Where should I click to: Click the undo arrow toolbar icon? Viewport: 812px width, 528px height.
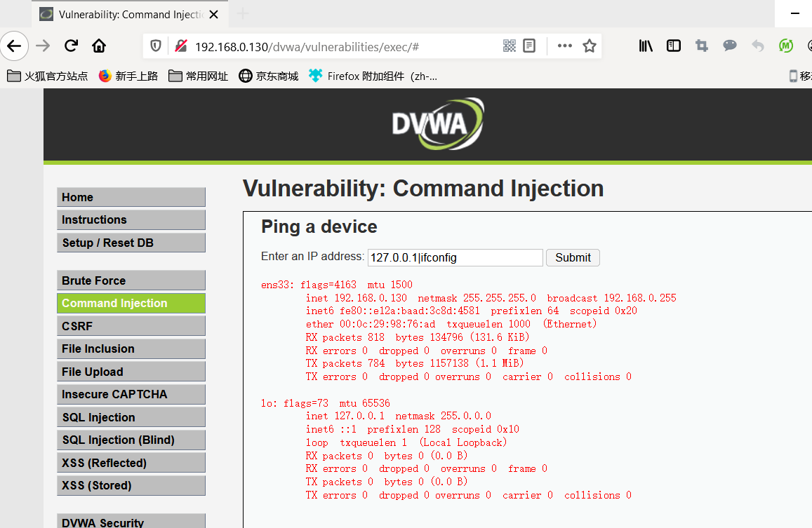758,46
